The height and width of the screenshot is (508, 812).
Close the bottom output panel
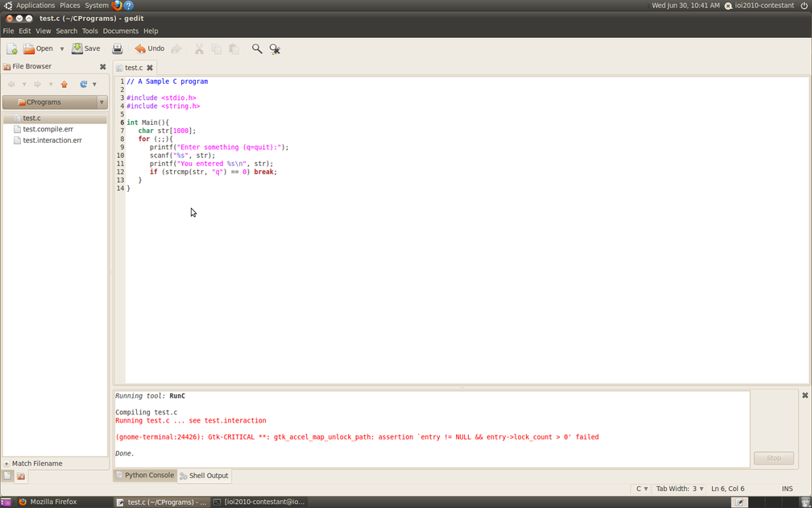pos(805,395)
